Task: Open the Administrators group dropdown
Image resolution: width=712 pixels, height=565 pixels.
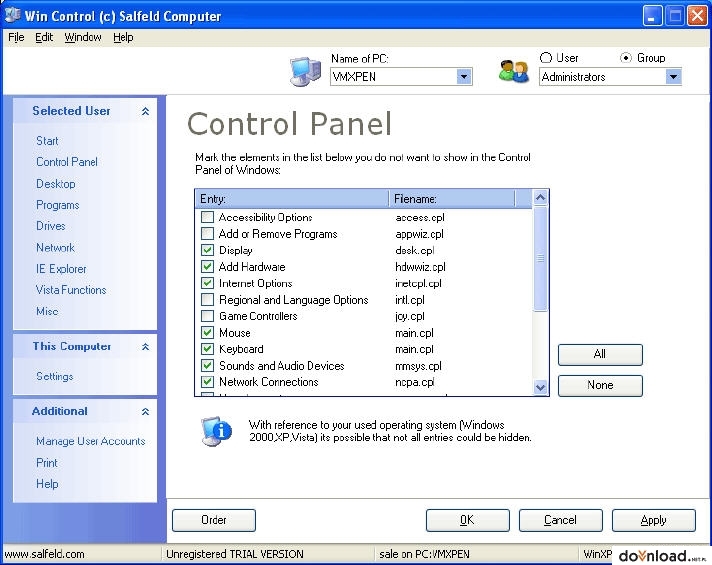Action: 673,77
